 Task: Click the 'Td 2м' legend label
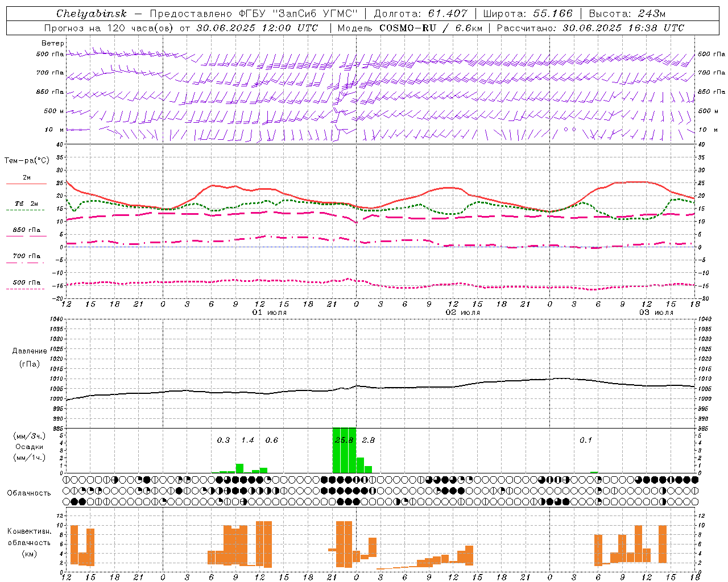(27, 203)
